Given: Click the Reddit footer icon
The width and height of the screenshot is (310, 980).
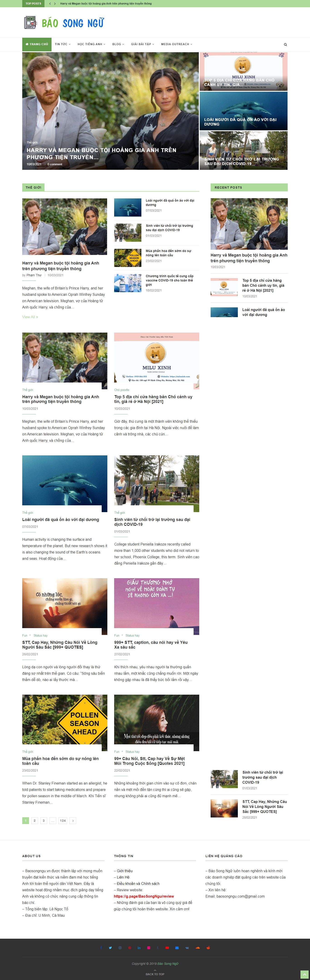Looking at the screenshot, I should 208,948.
